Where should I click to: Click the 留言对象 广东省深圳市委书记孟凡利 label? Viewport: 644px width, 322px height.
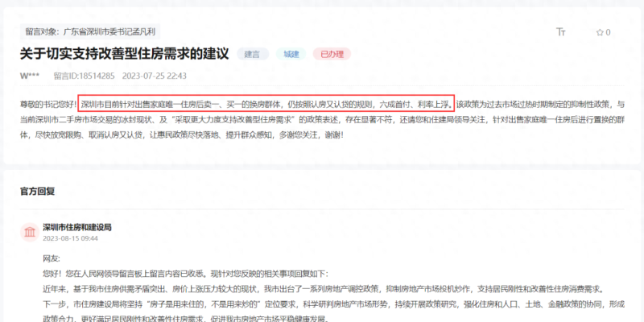point(90,31)
